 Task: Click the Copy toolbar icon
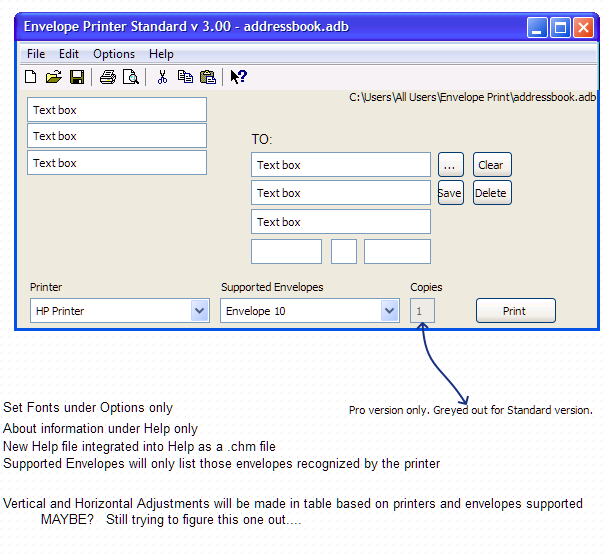[185, 77]
